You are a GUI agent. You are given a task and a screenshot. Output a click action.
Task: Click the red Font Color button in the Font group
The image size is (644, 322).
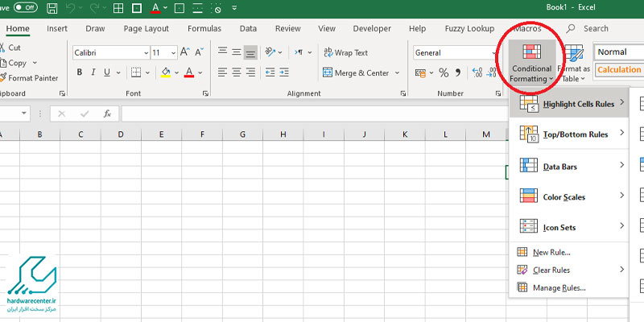(x=189, y=72)
